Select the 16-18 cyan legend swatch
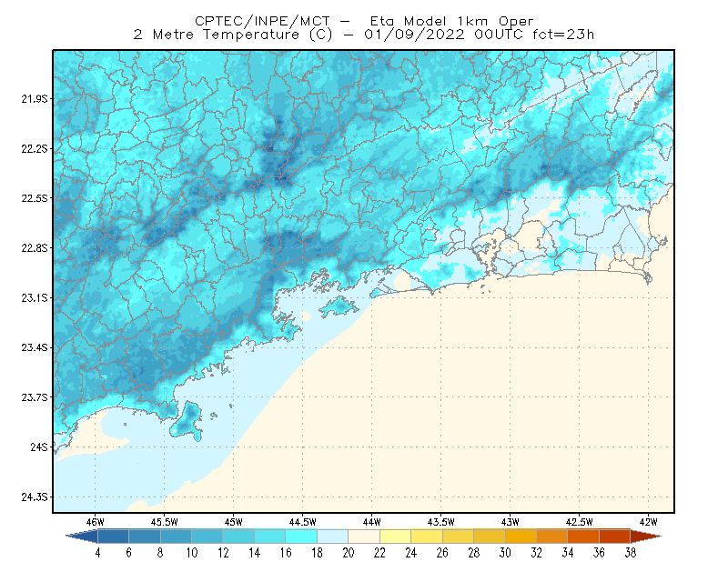Screen dimensions: 728x562 [301, 537]
